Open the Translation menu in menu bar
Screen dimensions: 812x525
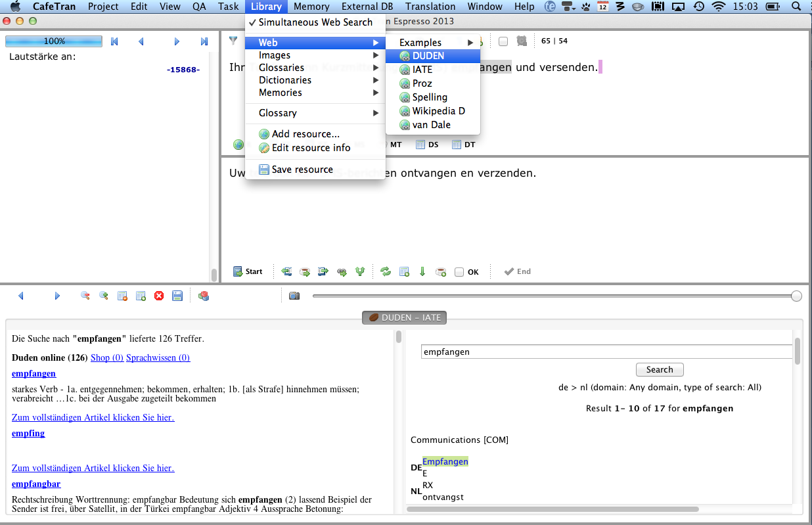[430, 7]
